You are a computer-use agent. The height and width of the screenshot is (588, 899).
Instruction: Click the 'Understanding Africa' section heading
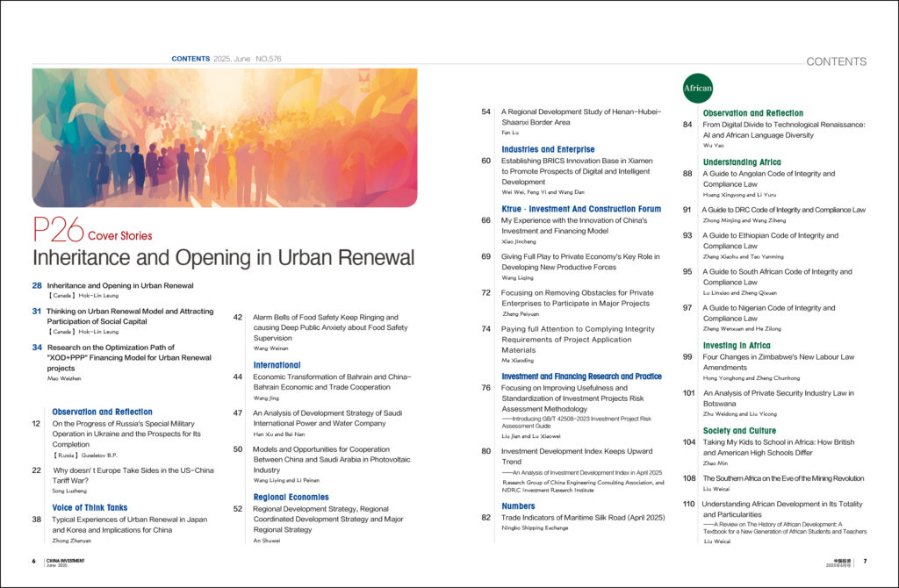click(742, 162)
